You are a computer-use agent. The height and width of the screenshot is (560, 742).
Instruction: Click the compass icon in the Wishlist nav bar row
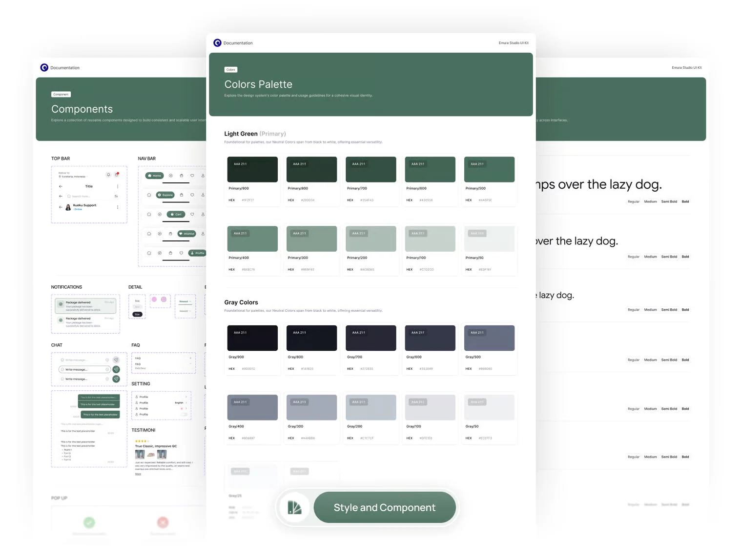pos(160,234)
